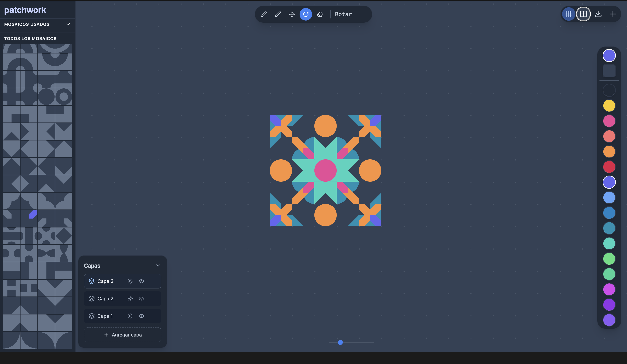This screenshot has height=364, width=627.
Task: Select the Capa 2 layer row
Action: 122,299
